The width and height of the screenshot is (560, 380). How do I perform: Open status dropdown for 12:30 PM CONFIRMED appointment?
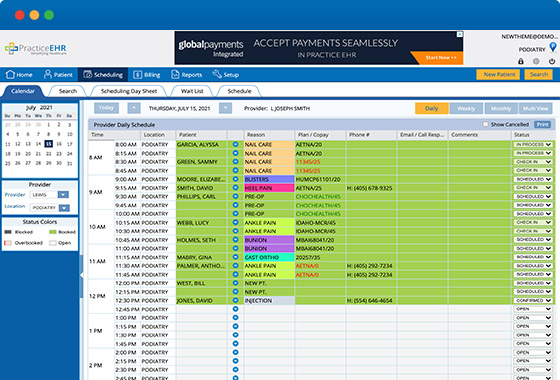533,300
